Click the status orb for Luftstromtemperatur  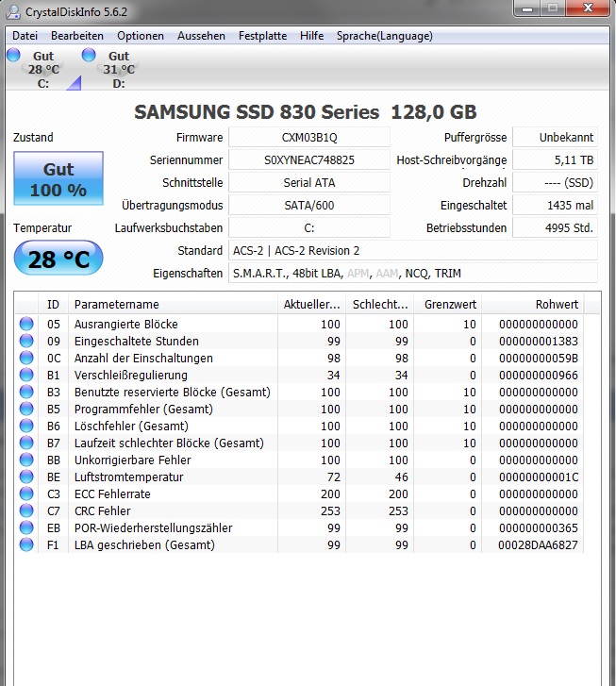click(x=26, y=477)
